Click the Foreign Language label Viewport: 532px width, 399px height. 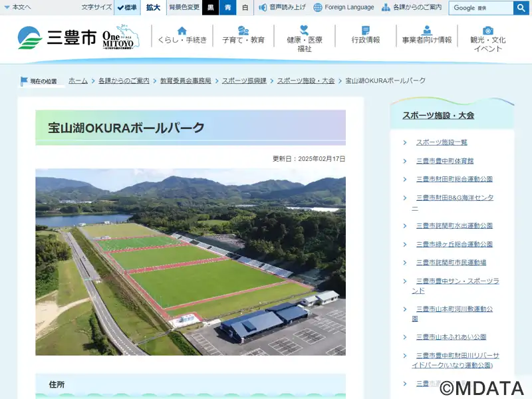tap(349, 7)
